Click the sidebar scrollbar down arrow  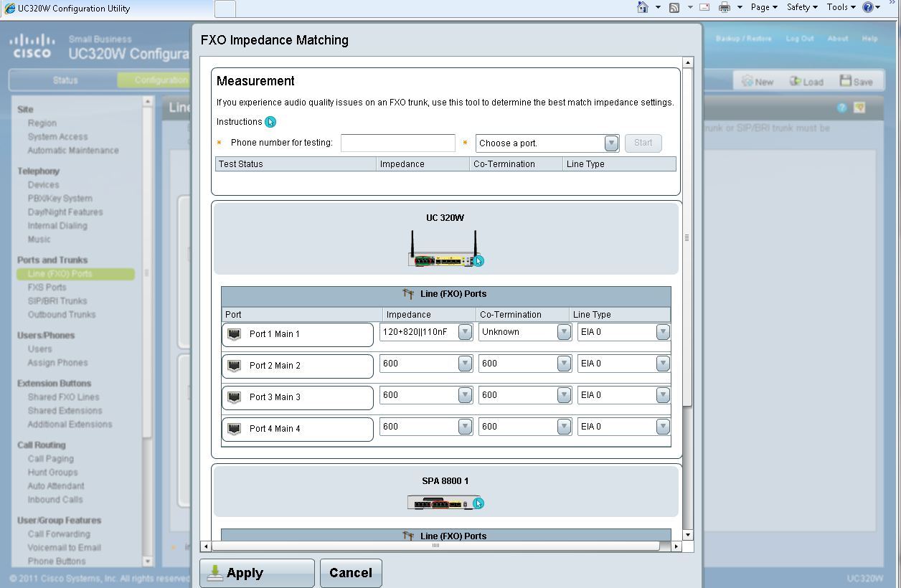pyautogui.click(x=148, y=561)
